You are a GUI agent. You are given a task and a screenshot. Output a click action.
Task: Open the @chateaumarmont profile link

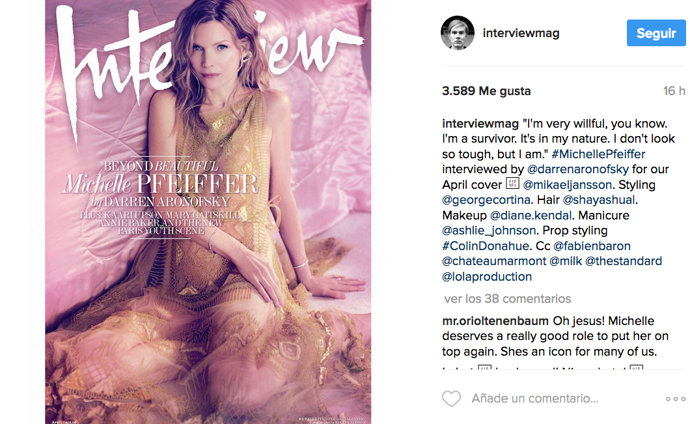click(x=494, y=261)
